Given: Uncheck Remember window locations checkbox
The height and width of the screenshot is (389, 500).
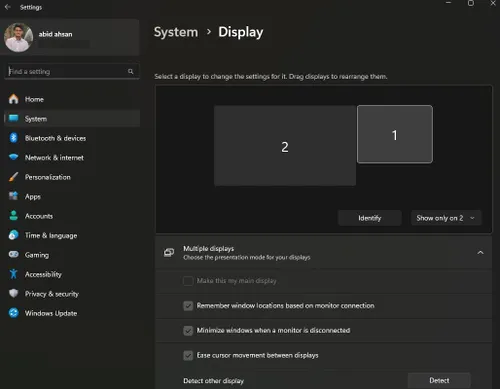Looking at the screenshot, I should (x=188, y=306).
